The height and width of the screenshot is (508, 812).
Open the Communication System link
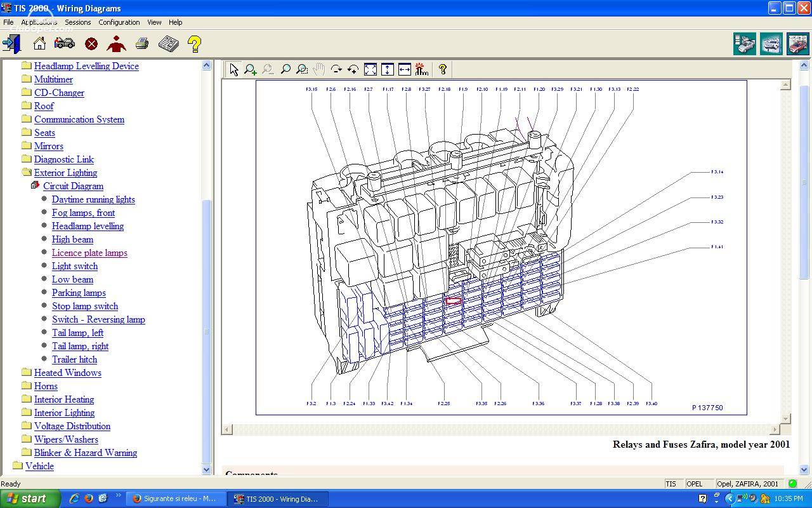point(79,119)
